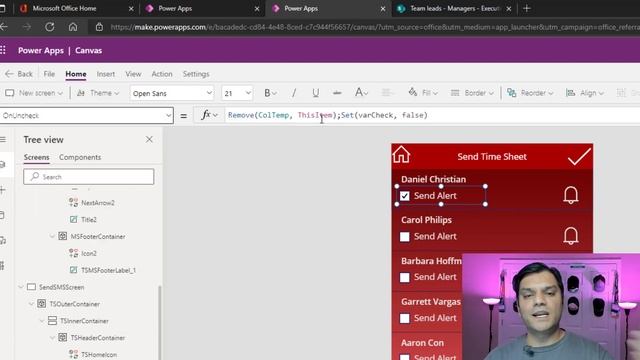
Task: Open a new browser tab
Action: [527, 8]
